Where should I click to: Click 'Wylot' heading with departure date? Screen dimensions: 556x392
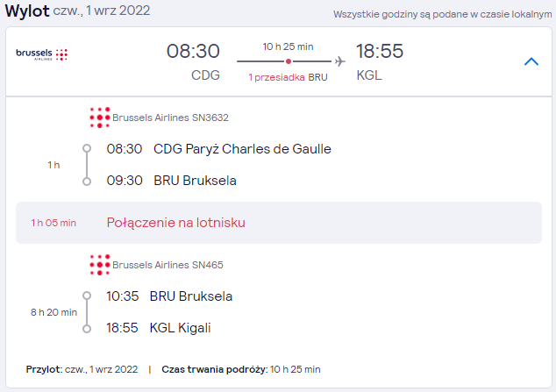click(x=78, y=11)
